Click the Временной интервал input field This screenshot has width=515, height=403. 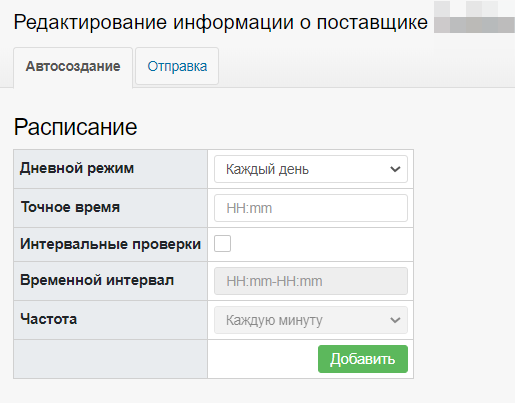tap(311, 281)
